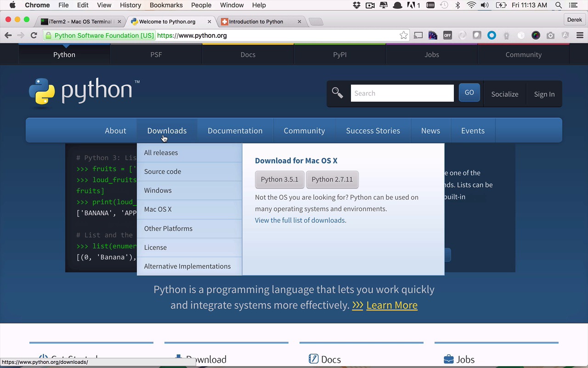Screen dimensions: 588x368
Task: Open the Dropbox menu bar icon
Action: (356, 5)
